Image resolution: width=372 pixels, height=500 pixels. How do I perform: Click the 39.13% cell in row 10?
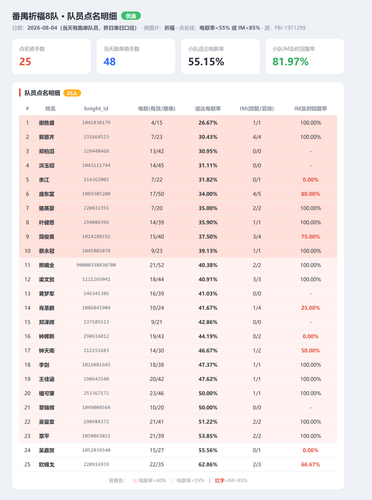click(208, 251)
